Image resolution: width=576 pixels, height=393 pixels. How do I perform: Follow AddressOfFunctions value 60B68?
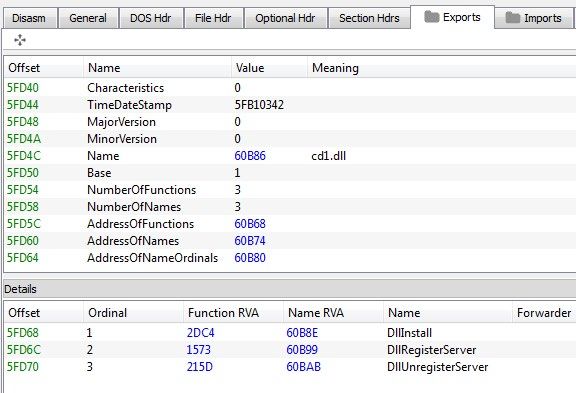coord(250,224)
